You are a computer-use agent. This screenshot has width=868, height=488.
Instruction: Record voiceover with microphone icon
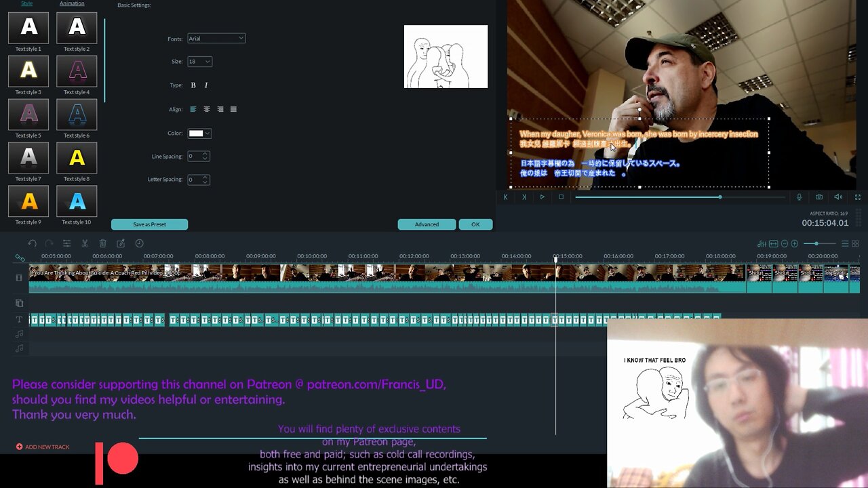[x=800, y=197]
